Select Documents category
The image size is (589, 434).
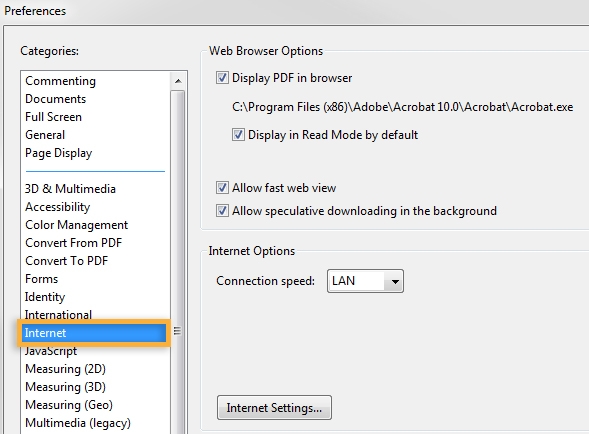(x=56, y=99)
